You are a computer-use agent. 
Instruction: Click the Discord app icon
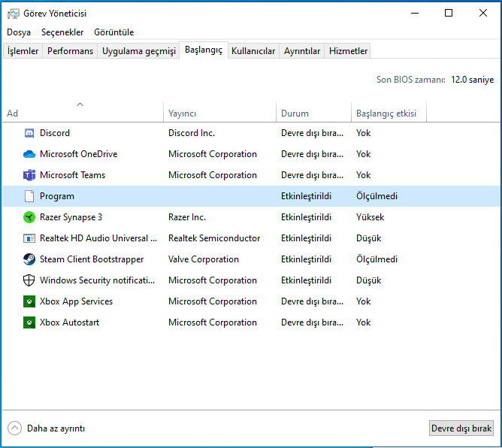point(29,133)
